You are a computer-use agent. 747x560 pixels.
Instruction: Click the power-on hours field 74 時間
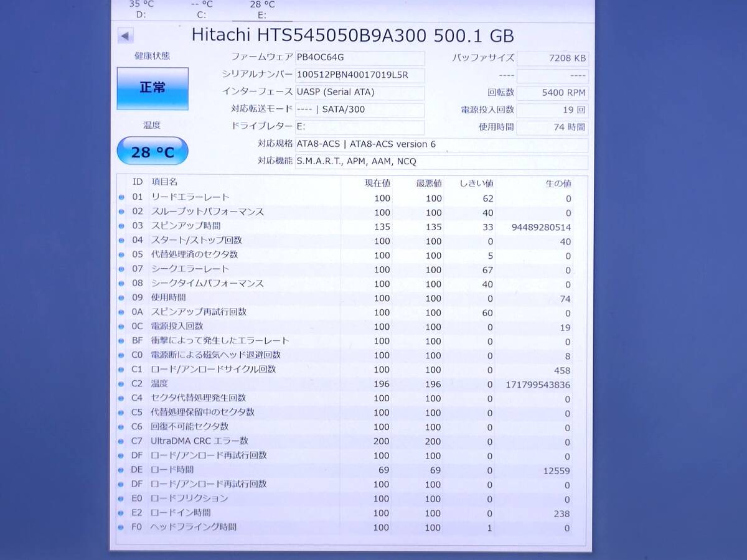(553, 128)
